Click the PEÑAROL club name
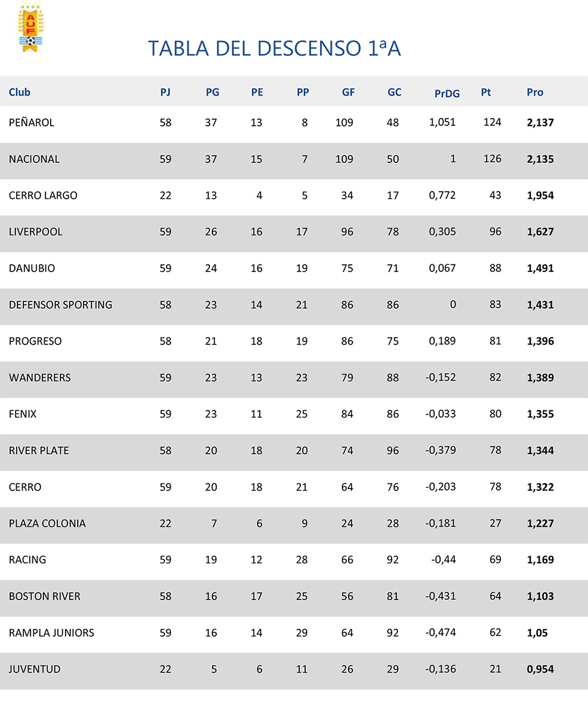Screen dimensions: 588x716 point(32,122)
